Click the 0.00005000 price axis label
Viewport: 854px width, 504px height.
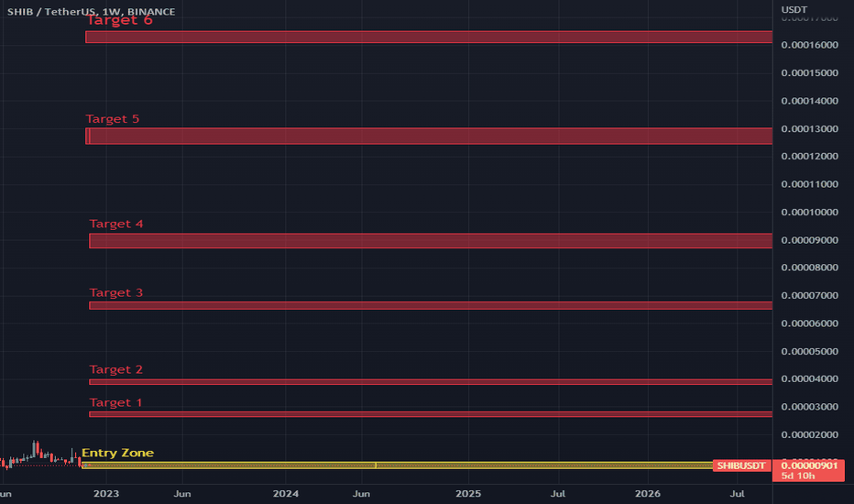click(809, 352)
